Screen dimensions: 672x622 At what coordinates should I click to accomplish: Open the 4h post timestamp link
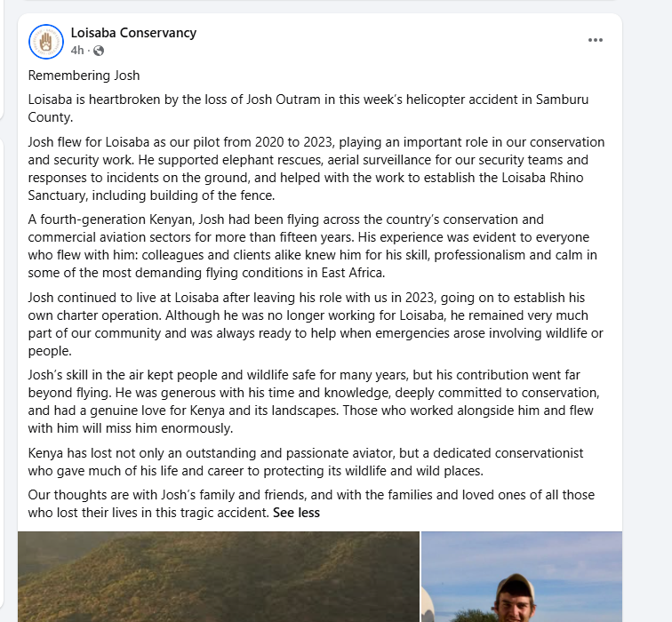[77, 51]
